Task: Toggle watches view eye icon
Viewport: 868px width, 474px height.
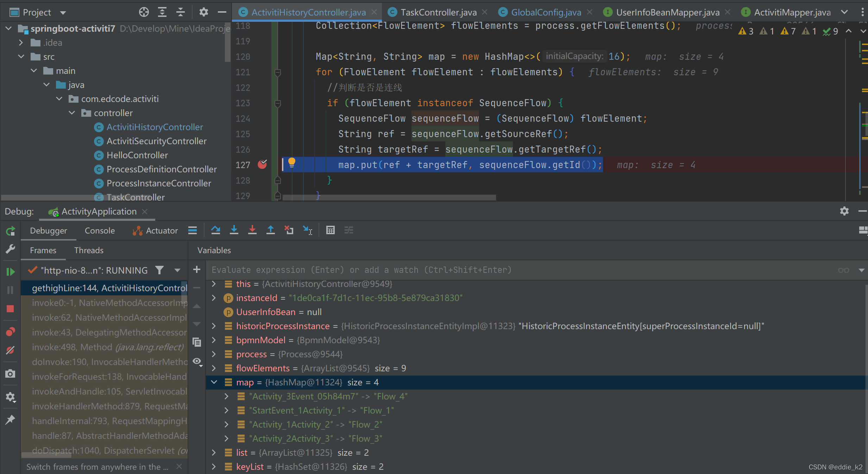Action: [x=197, y=362]
